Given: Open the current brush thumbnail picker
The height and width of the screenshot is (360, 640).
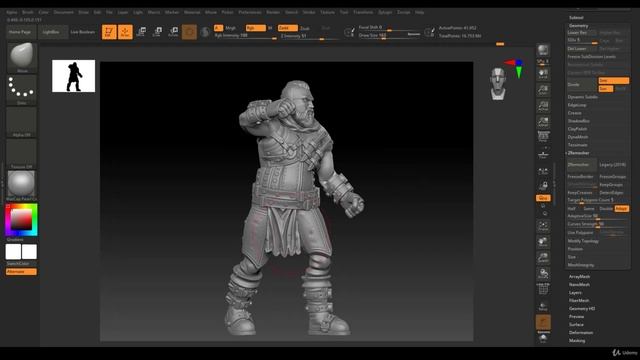Looking at the screenshot, I should pyautogui.click(x=22, y=57).
